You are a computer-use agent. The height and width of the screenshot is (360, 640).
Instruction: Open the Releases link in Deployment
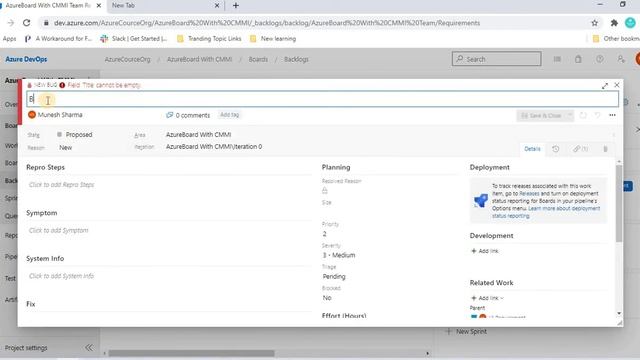coord(529,193)
